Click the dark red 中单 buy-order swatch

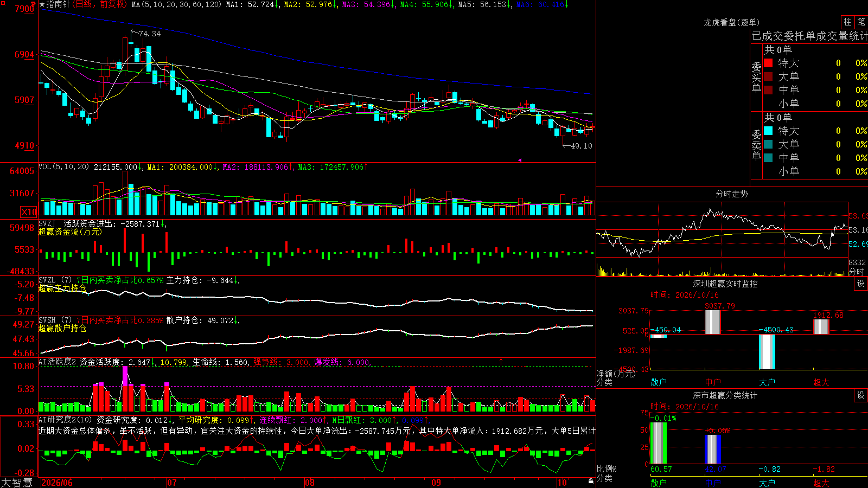click(768, 90)
